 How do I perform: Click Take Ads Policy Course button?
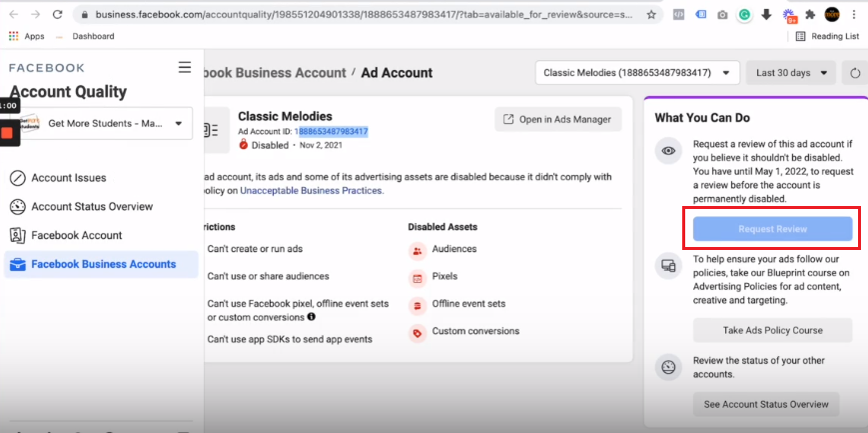772,330
